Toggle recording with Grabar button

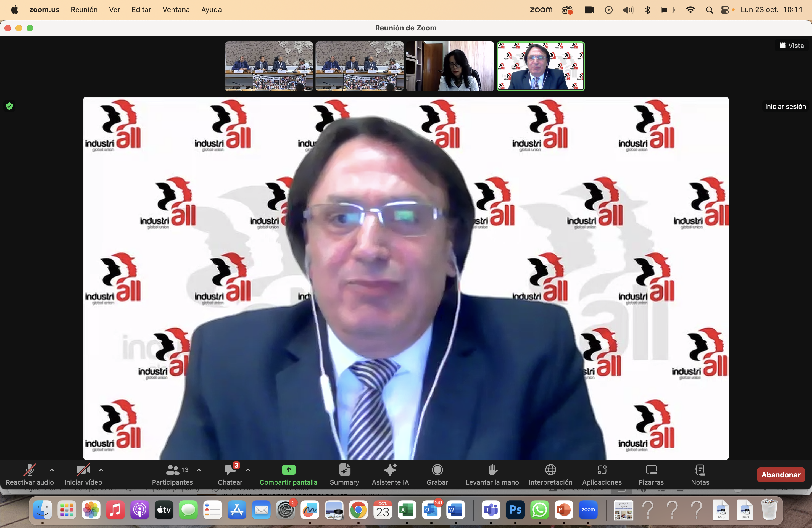437,470
